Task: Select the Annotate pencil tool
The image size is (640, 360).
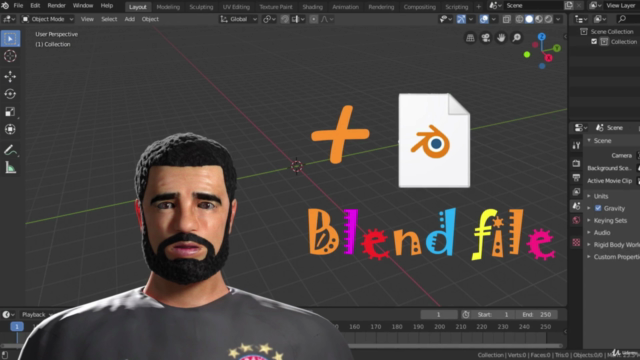Action: click(x=10, y=150)
